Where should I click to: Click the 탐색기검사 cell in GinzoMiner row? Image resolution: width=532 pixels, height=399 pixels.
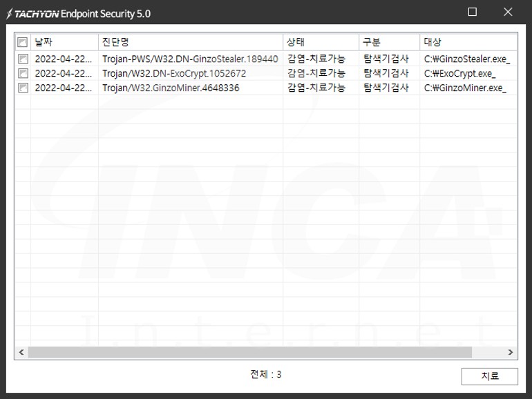[x=386, y=88]
